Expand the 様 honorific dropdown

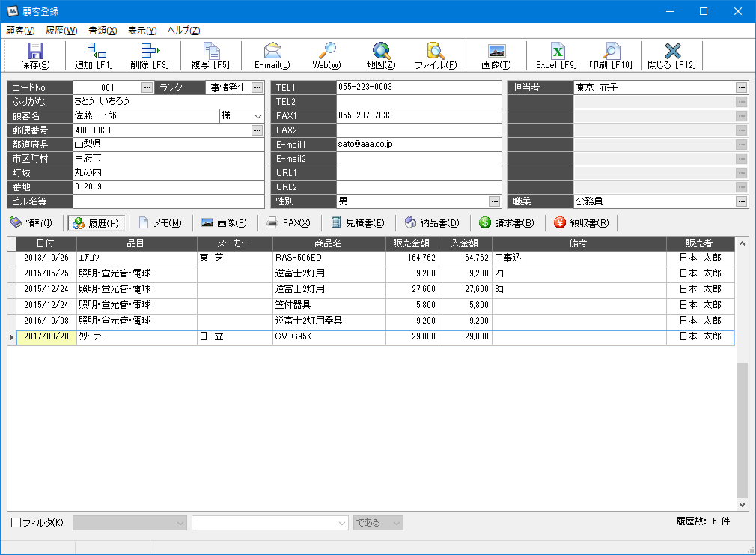(258, 116)
